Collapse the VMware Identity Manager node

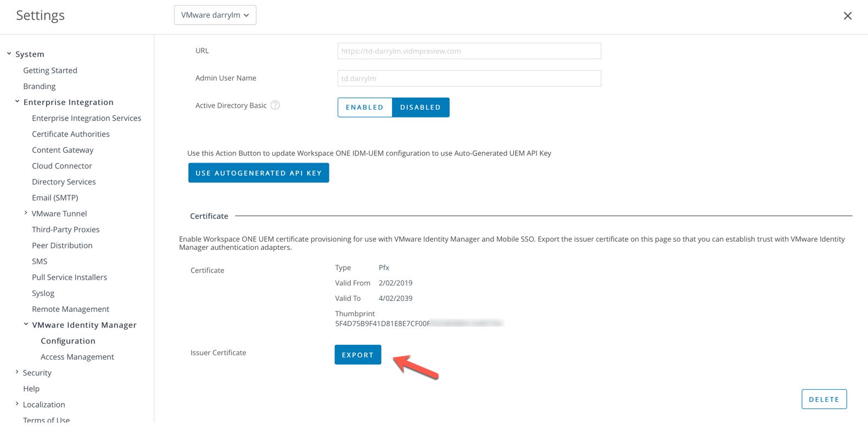[26, 325]
